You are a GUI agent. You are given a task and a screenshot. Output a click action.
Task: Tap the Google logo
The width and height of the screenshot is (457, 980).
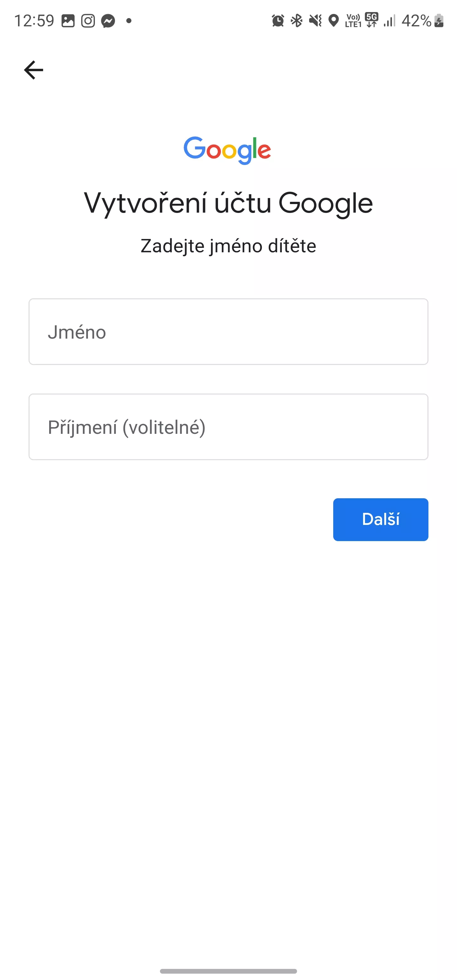coord(227,150)
